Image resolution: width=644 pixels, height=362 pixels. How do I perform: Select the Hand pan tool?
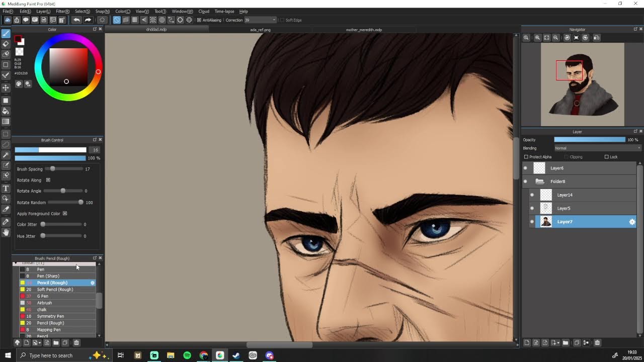point(6,232)
